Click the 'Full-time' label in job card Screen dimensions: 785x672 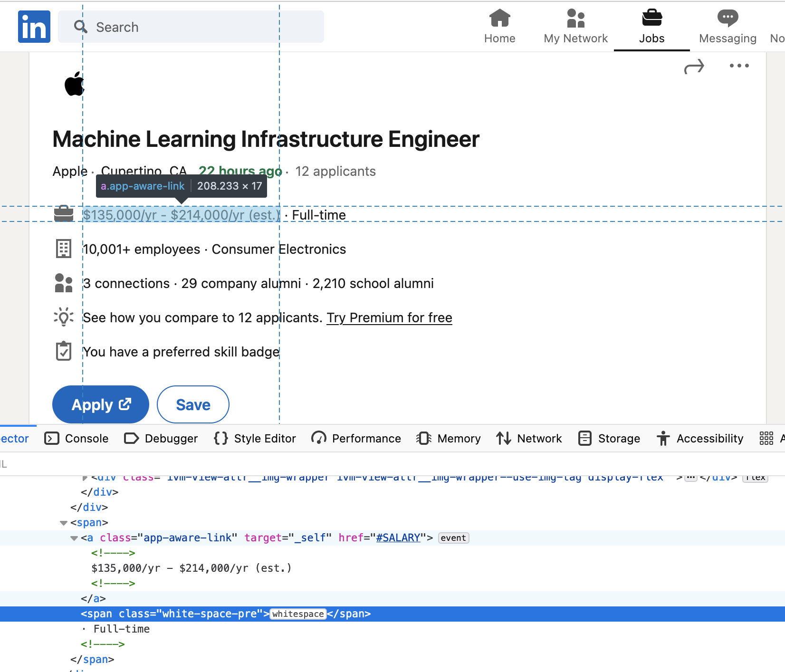click(319, 215)
